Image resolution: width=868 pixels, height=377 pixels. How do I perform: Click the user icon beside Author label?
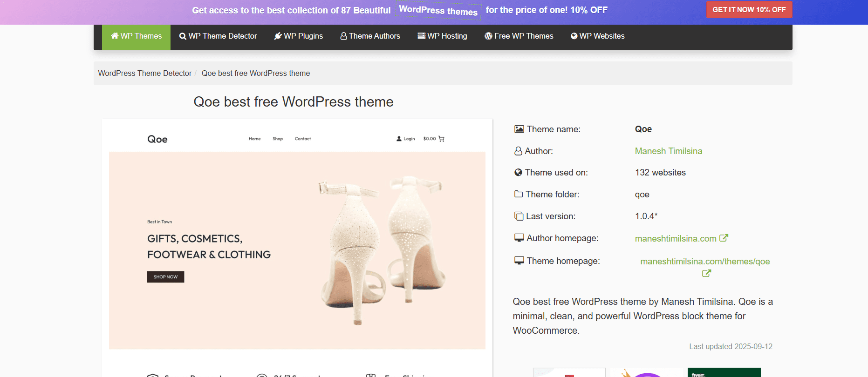coord(518,151)
